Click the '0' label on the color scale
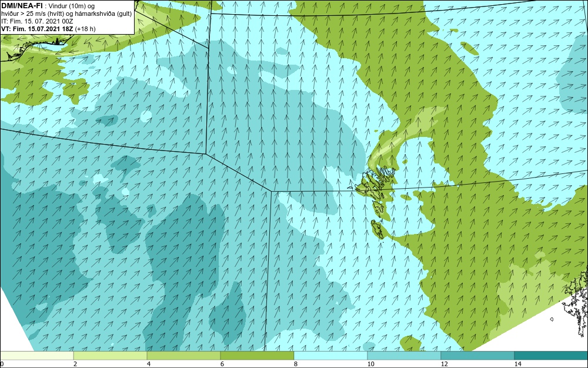Viewport: 588px width, 368px height. 2,364
